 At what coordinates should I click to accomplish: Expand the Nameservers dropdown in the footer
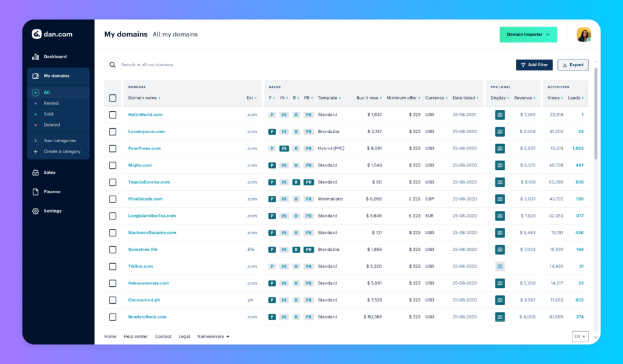tap(212, 336)
